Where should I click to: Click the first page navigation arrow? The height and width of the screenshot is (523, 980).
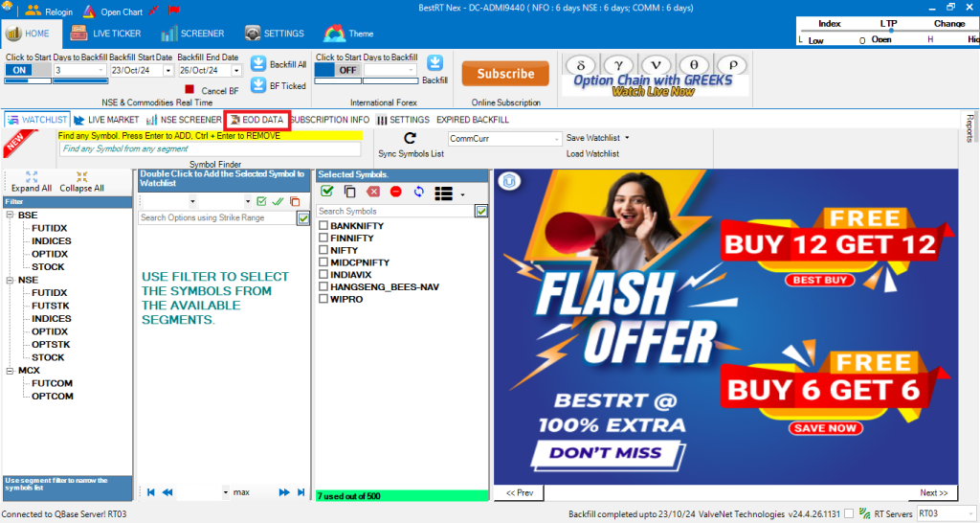[x=150, y=492]
